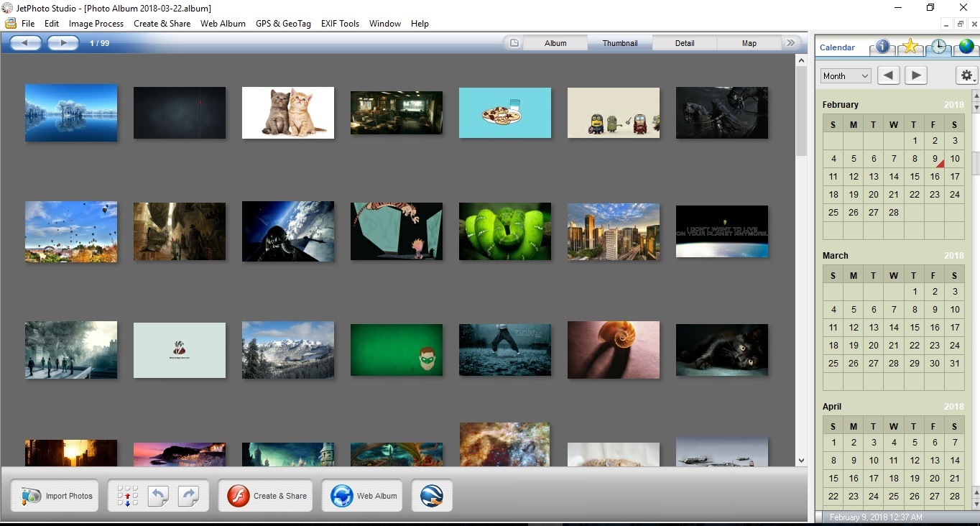
Task: Rotate photo left using toolbar icon
Action: point(159,495)
